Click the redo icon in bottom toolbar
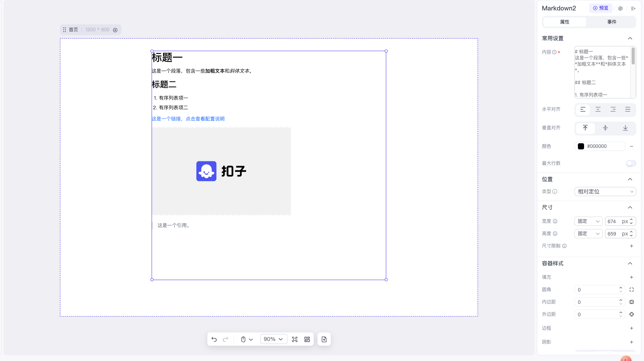The height and width of the screenshot is (361, 644). (226, 339)
